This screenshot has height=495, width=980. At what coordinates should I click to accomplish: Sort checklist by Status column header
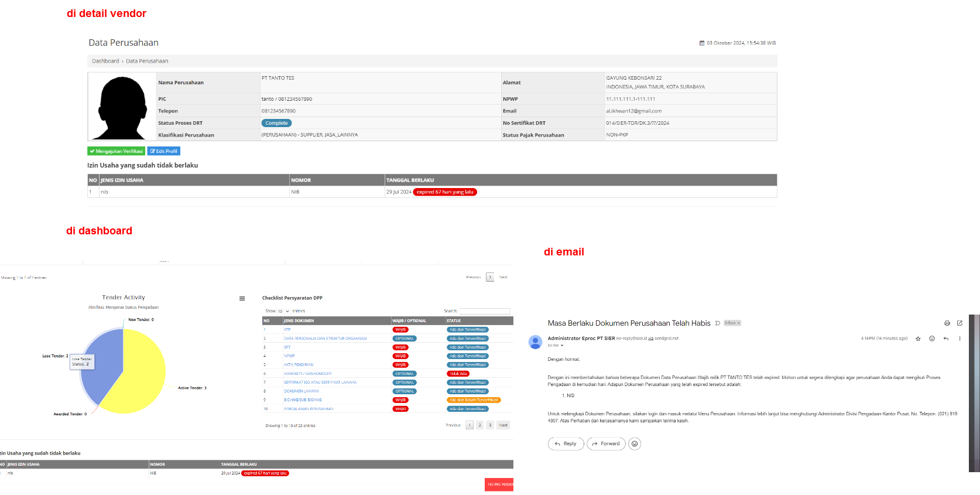479,321
